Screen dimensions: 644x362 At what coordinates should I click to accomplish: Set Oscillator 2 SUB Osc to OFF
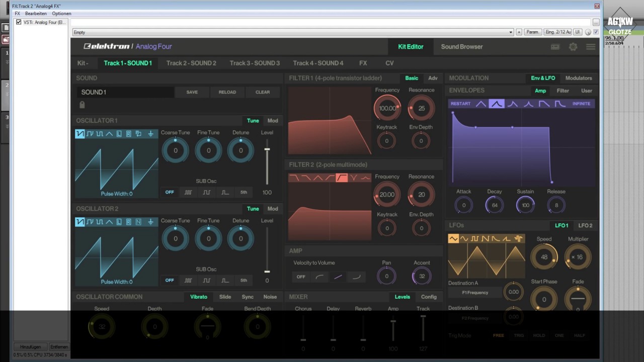point(170,280)
